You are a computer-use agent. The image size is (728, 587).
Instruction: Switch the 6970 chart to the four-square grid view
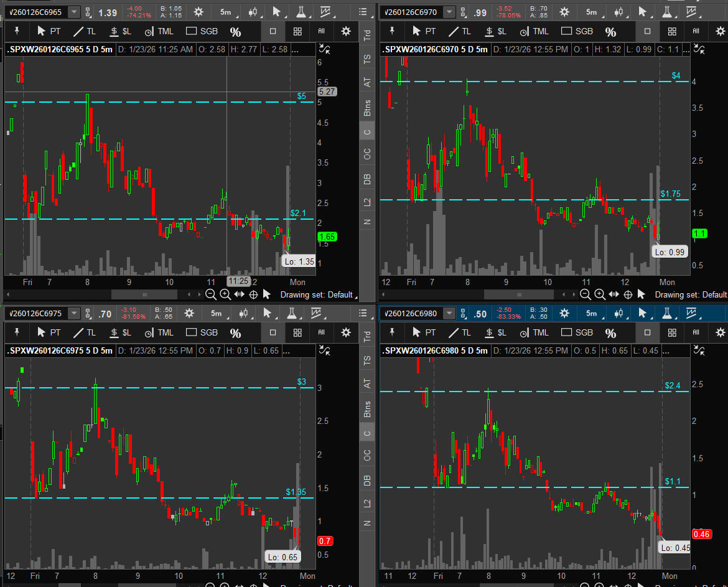click(x=672, y=31)
